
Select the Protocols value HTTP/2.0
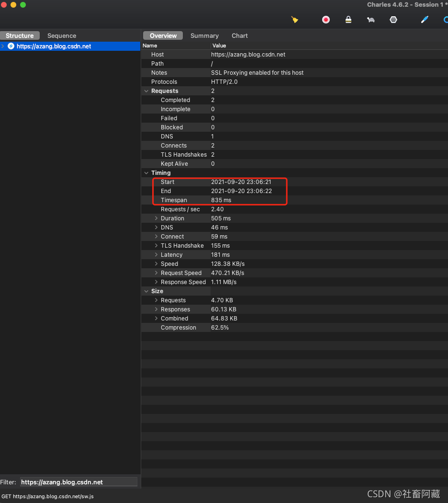pos(224,82)
